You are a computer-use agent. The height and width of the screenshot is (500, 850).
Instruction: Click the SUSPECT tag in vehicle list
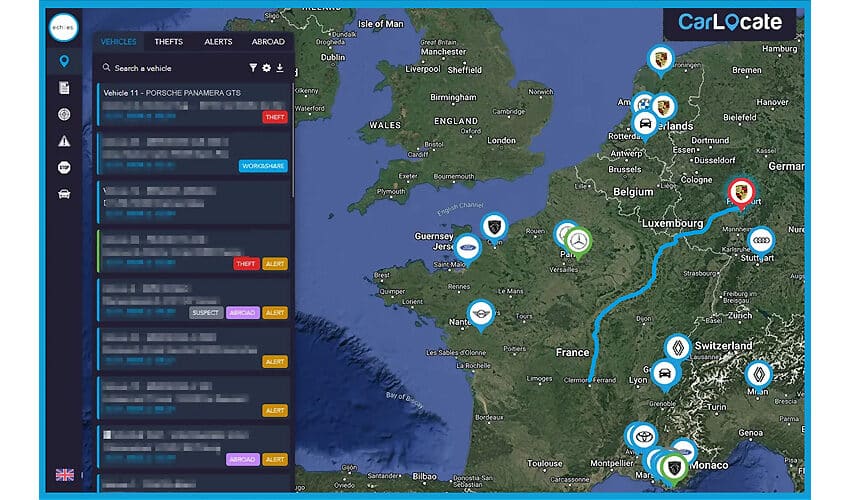coord(204,312)
